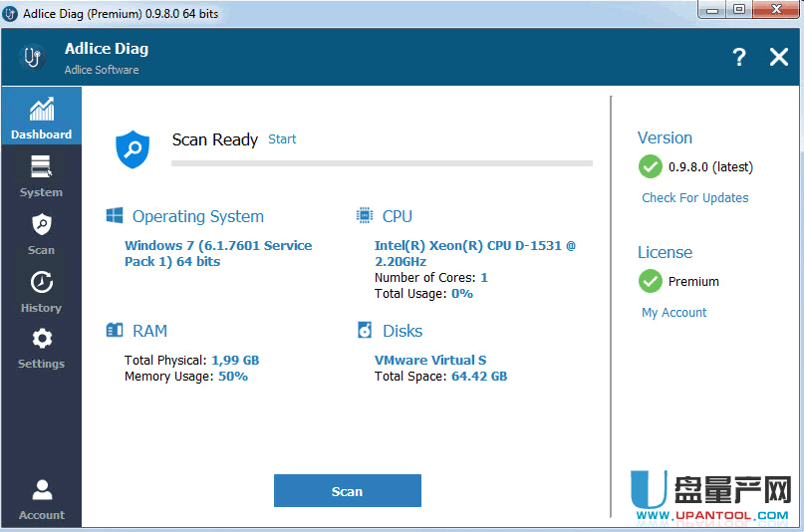Screen dimensions: 804x532
Task: Click the Start link beside Scan Ready
Action: coord(282,139)
